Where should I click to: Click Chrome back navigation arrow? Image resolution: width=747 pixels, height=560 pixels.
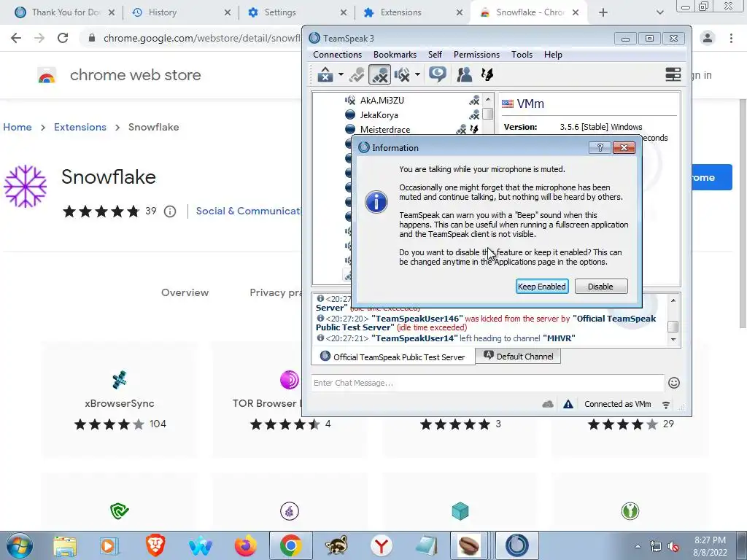coord(16,38)
